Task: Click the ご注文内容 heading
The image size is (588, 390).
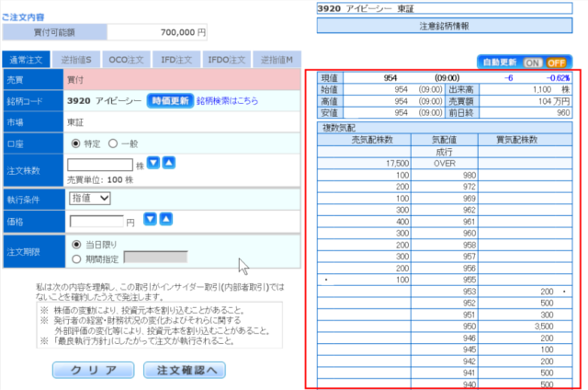Action: click(x=23, y=17)
